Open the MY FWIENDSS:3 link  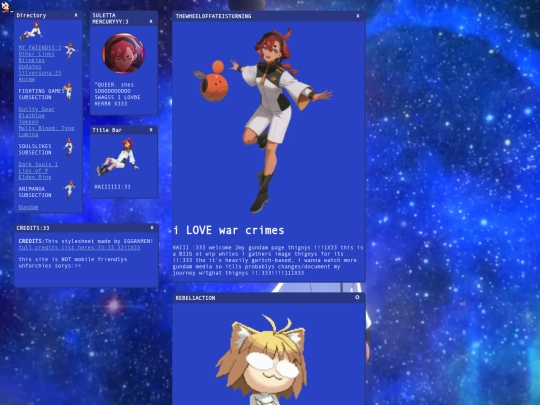[x=40, y=48]
